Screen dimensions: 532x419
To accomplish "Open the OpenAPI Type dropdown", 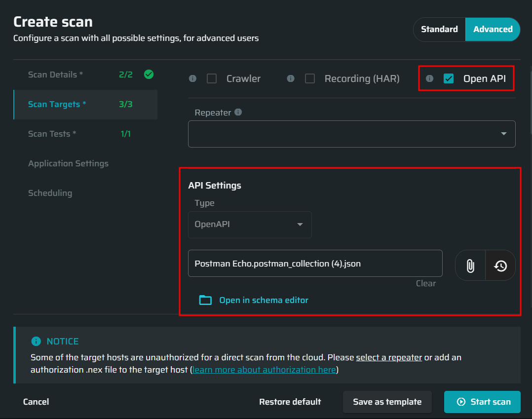I will [x=250, y=225].
